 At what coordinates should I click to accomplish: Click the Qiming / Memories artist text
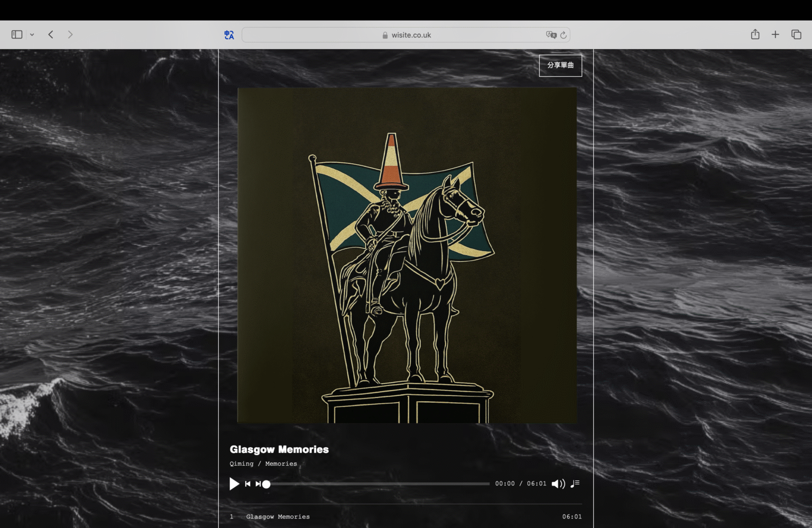[263, 464]
